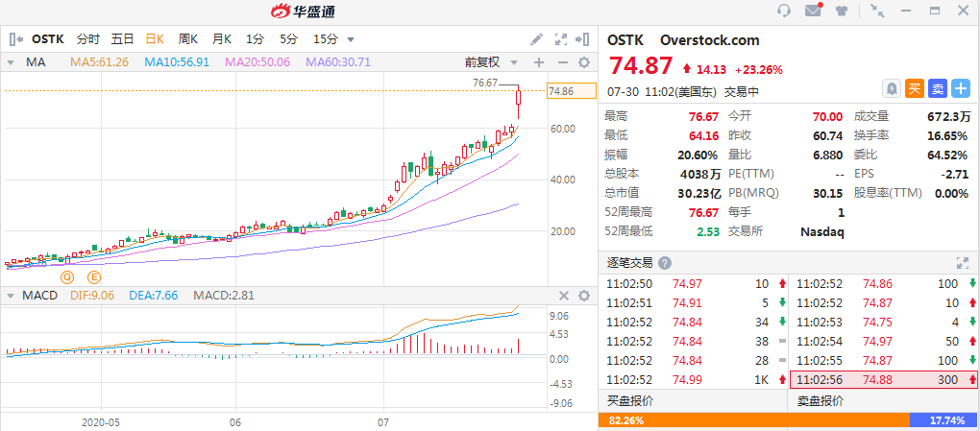Select the 1分 interval tab
The width and height of the screenshot is (980, 431).
255,39
